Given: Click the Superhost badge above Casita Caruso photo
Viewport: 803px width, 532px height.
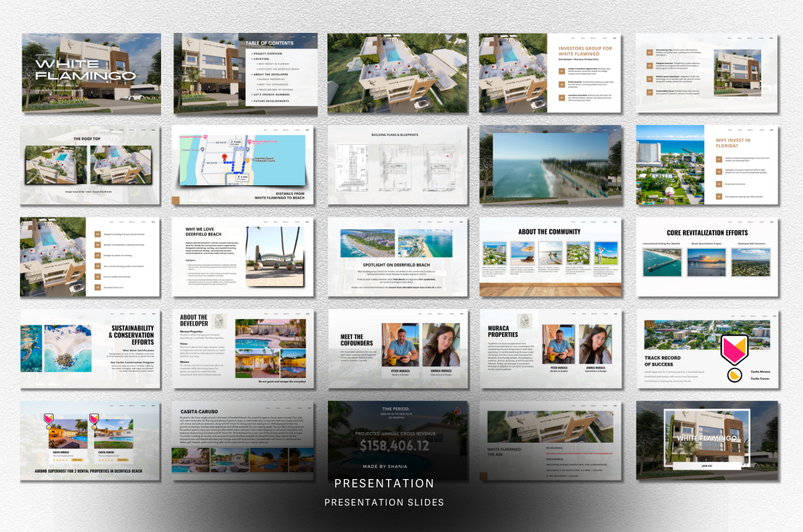Looking at the screenshot, I should point(93,419).
